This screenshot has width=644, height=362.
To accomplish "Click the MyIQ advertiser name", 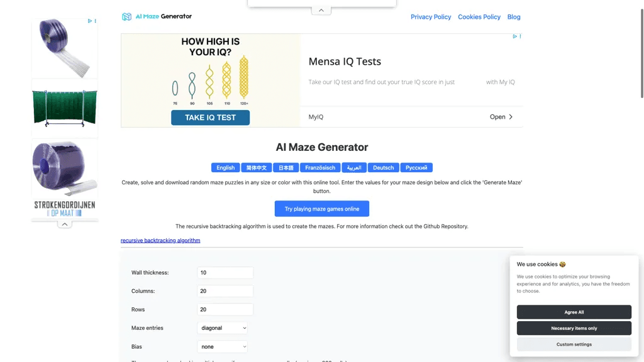I will pyautogui.click(x=316, y=117).
